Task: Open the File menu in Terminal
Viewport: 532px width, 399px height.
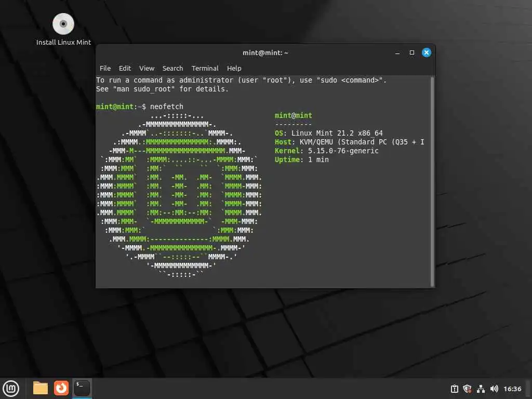Action: tap(105, 68)
